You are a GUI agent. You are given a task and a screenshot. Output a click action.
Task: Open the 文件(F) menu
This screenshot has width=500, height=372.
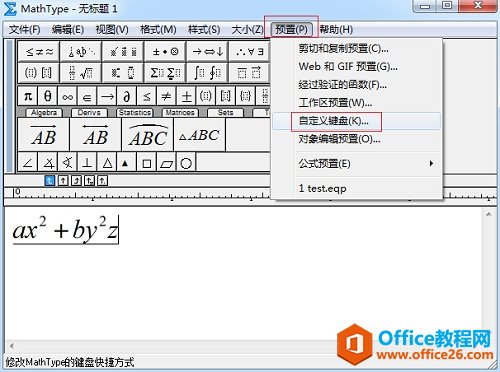[25, 30]
